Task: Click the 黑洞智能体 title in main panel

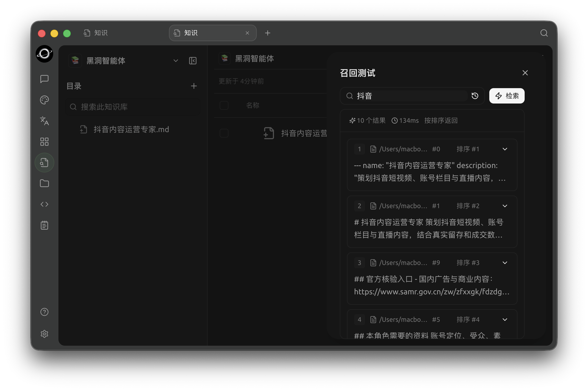Action: click(x=255, y=58)
